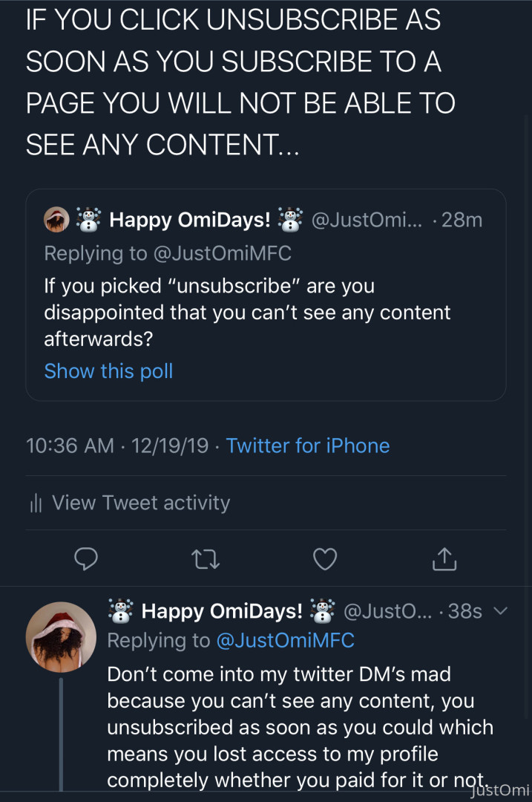The height and width of the screenshot is (802, 532).
Task: Open the "Twitter for iPhone" source link
Action: pos(307,446)
